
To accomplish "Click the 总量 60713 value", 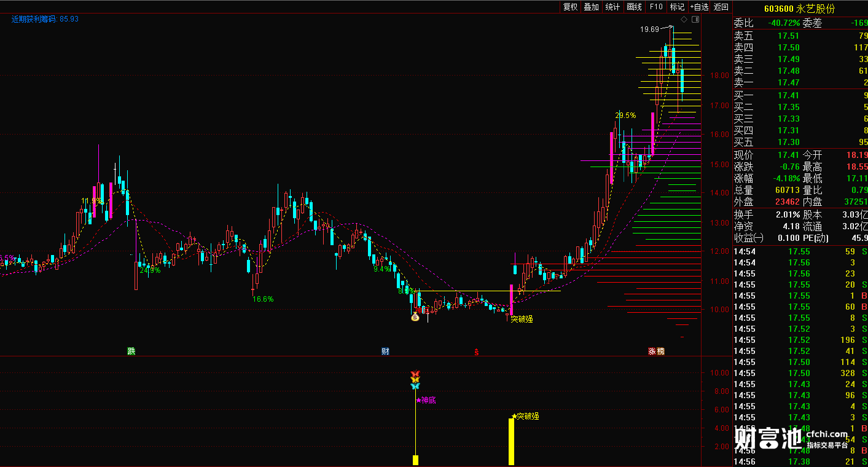I will [x=787, y=190].
